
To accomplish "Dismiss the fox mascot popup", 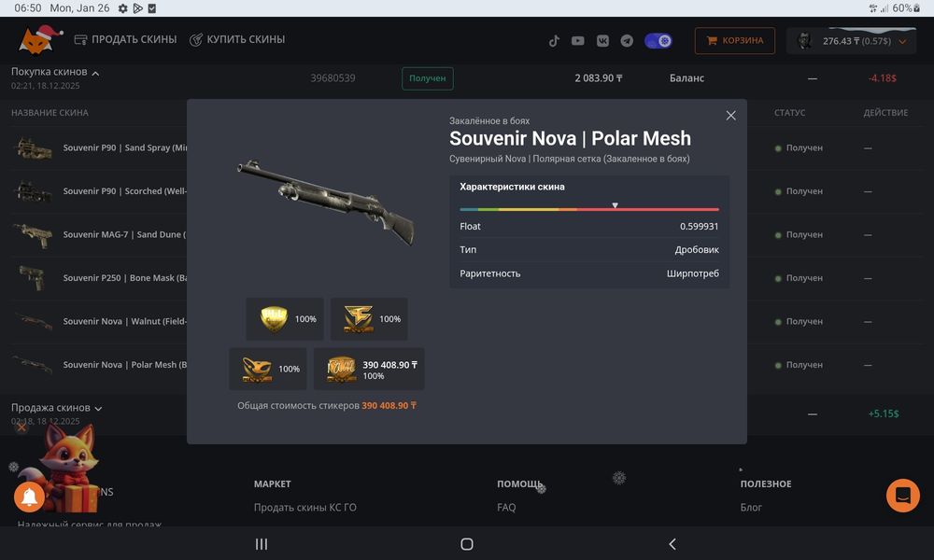I will [x=21, y=427].
